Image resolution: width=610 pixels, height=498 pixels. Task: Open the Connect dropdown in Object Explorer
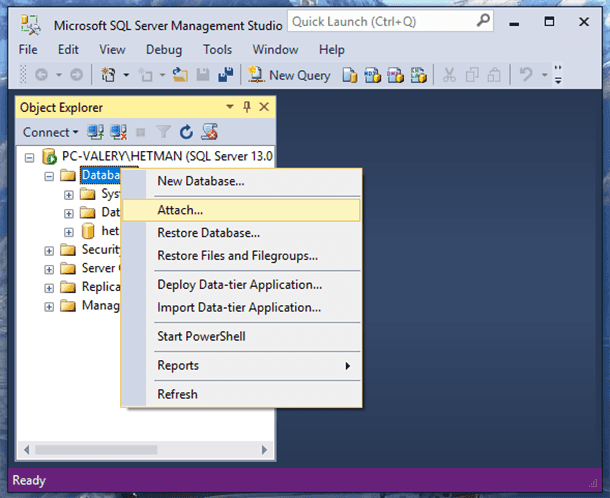tap(51, 132)
